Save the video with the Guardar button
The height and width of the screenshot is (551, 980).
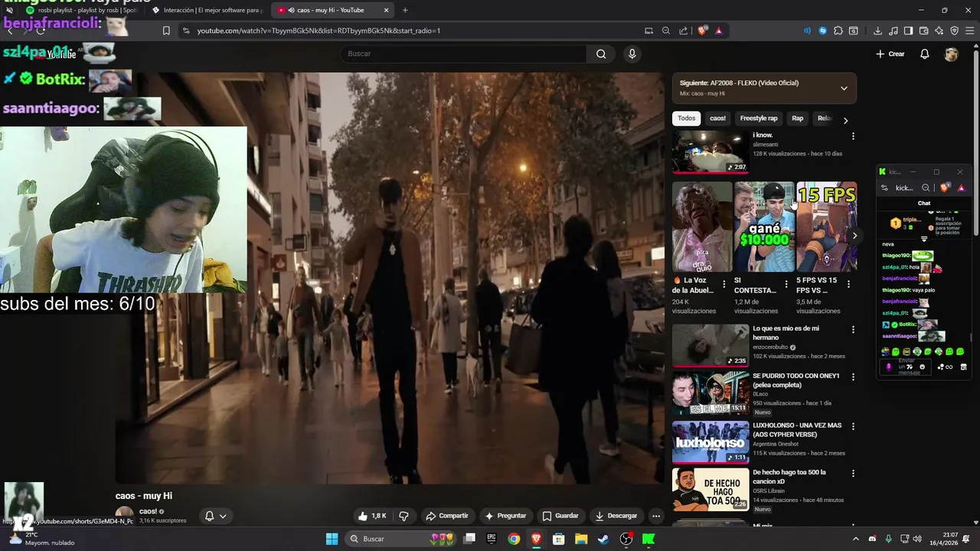[x=560, y=516]
